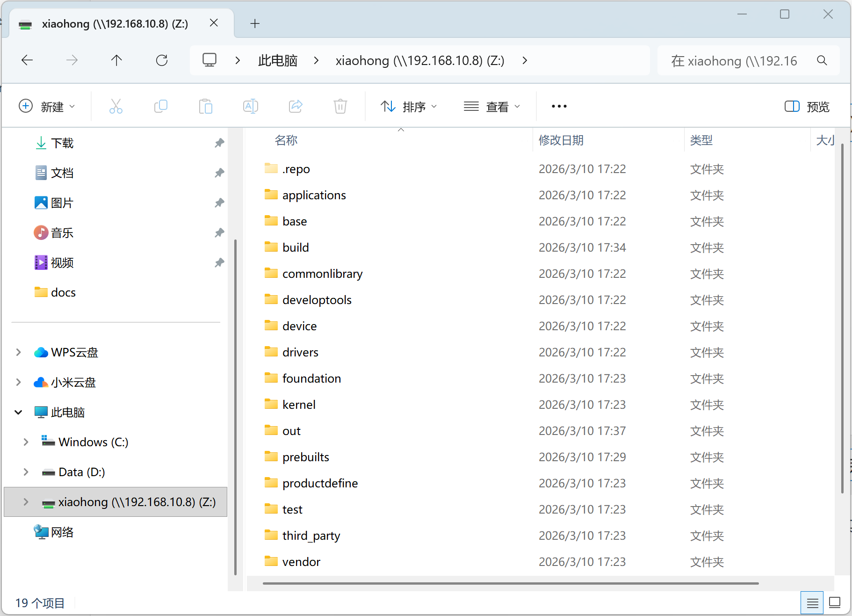The height and width of the screenshot is (616, 852).
Task: Unpin 音乐 using its pin icon
Action: (x=219, y=233)
